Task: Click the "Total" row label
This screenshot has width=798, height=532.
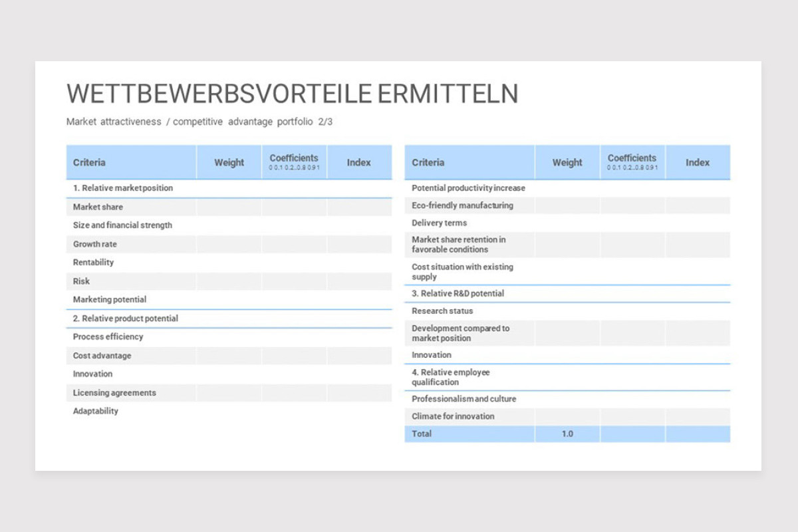Action: click(x=422, y=434)
